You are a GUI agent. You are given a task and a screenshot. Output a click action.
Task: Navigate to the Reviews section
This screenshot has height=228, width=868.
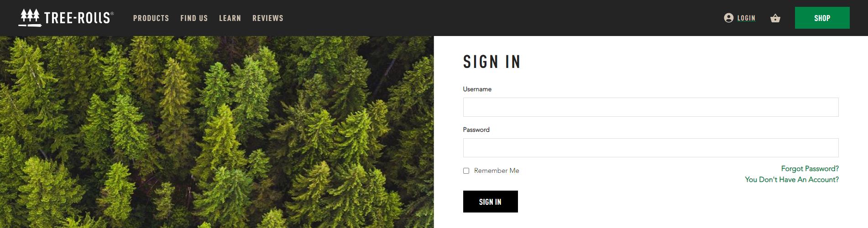click(x=268, y=18)
